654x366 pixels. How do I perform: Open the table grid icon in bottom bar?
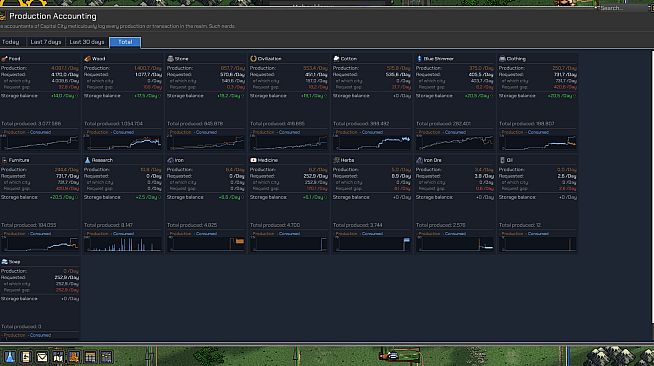pos(90,357)
